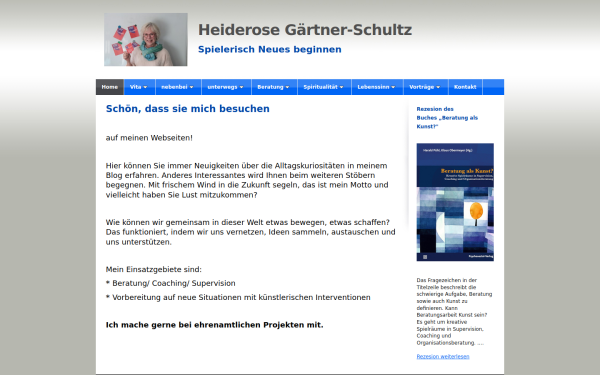Click the line Mein Einsatzgebiete sind:
The width and height of the screenshot is (600, 375).
pos(153,269)
